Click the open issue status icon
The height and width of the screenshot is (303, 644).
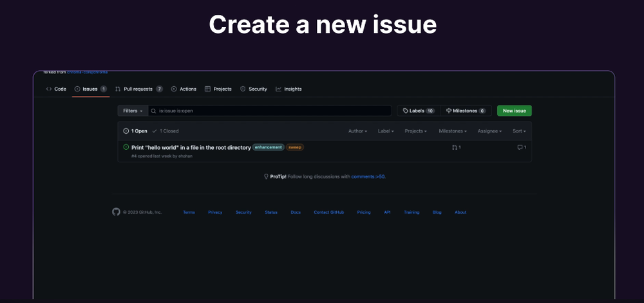(x=126, y=147)
